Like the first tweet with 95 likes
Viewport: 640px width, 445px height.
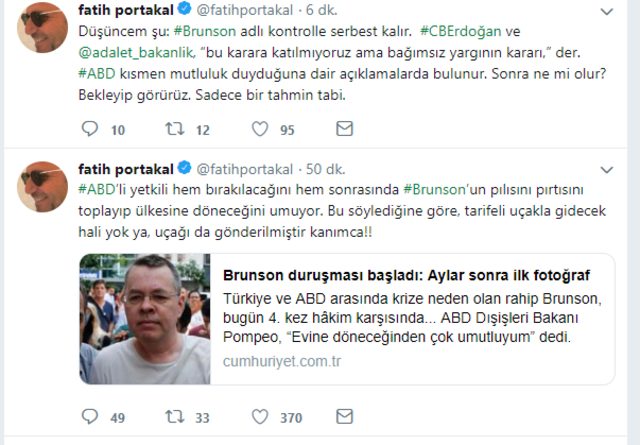(260, 129)
